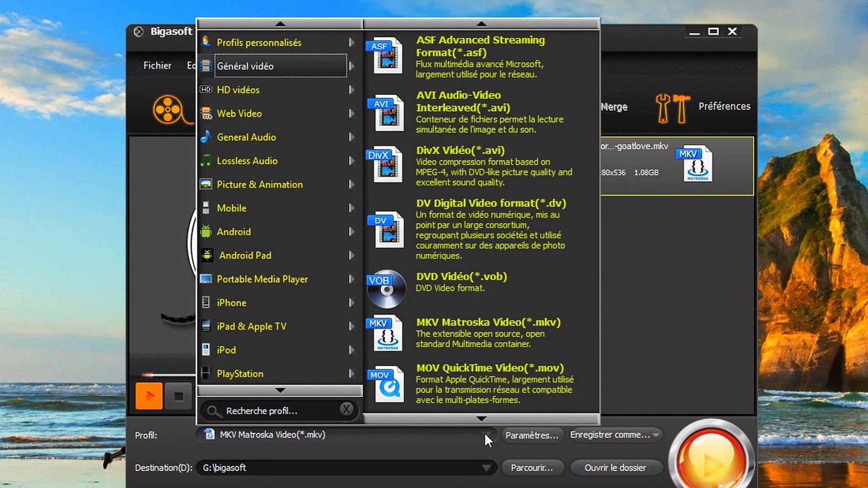This screenshot has height=488, width=868.
Task: Click the Mobile phone icon
Action: tap(205, 208)
